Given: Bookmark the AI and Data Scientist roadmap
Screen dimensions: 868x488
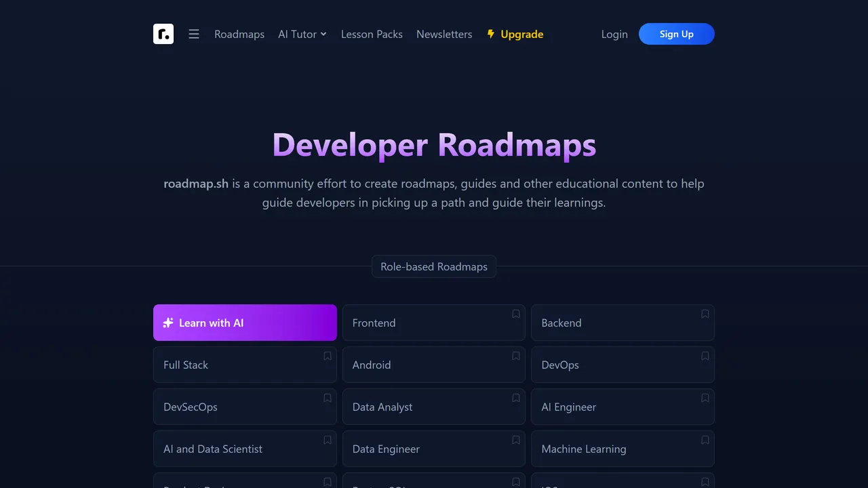Looking at the screenshot, I should tap(328, 440).
